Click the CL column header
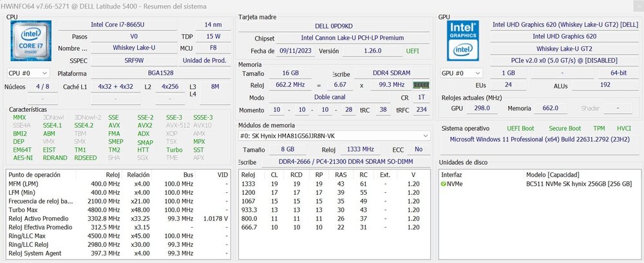The height and width of the screenshot is (263, 644). [274, 175]
